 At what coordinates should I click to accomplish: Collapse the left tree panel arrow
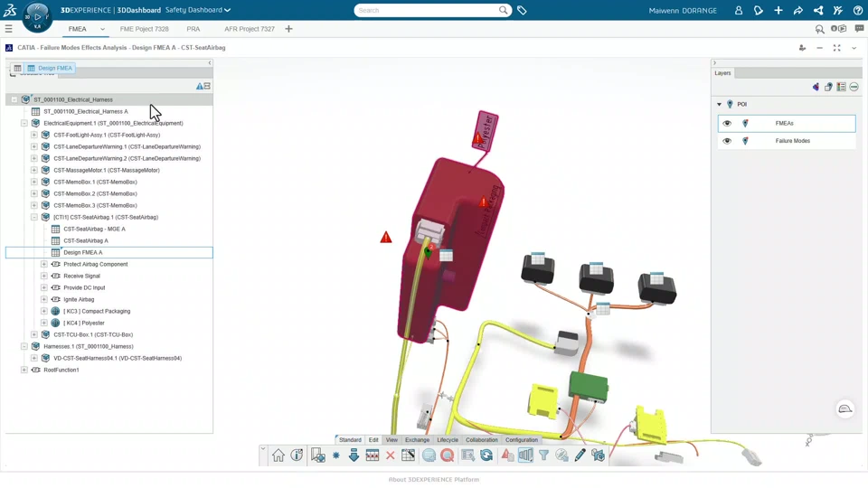[210, 63]
